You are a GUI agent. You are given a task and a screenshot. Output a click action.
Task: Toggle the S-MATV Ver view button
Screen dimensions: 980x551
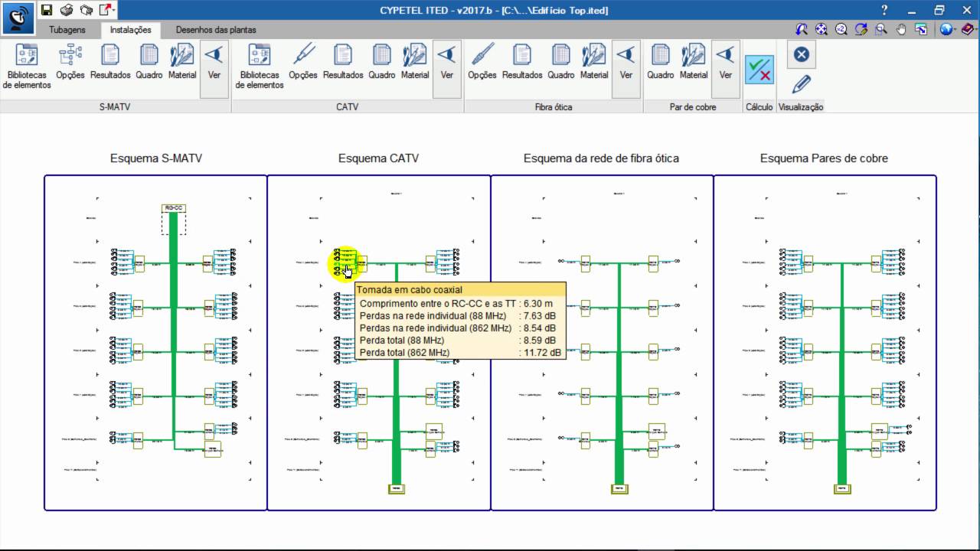(x=214, y=63)
